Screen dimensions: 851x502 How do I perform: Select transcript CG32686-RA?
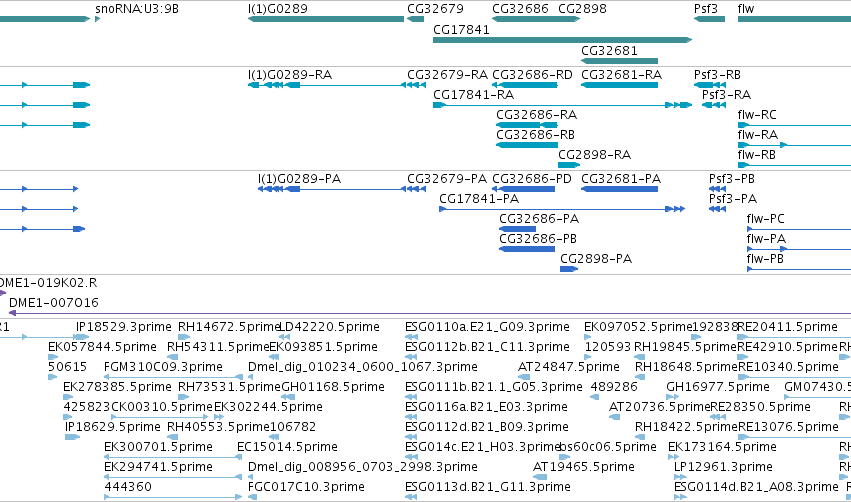(x=536, y=115)
